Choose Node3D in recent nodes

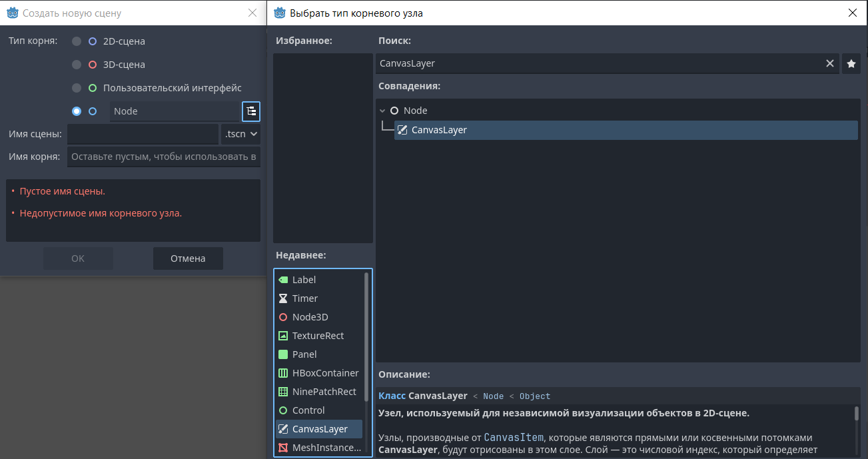(x=310, y=317)
